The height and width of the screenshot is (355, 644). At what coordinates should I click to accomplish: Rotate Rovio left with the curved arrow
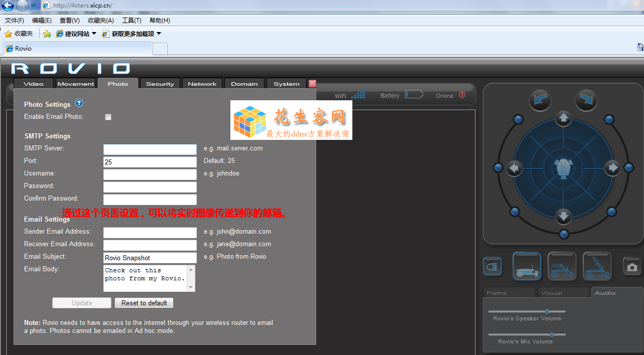click(540, 100)
